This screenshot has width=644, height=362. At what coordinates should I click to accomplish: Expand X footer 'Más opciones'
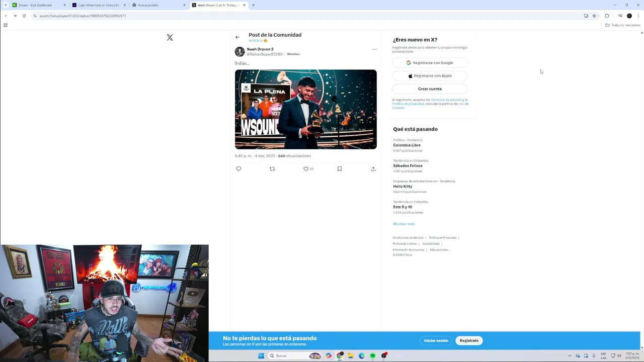[x=440, y=250]
